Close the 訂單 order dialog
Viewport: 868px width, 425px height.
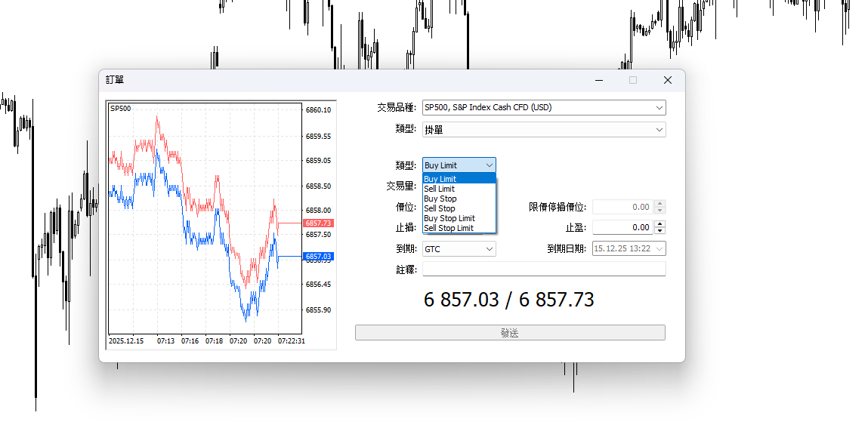[x=667, y=80]
